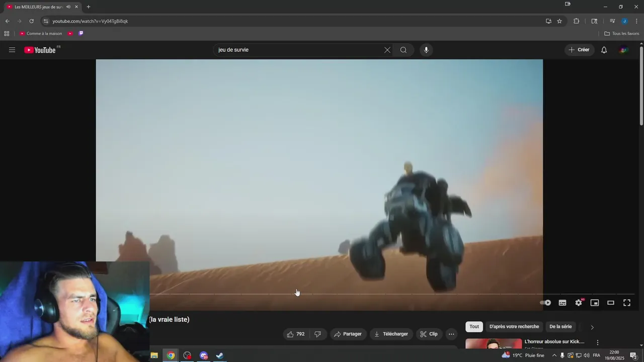
Task: Toggle subtitles in the video player
Action: (x=562, y=303)
